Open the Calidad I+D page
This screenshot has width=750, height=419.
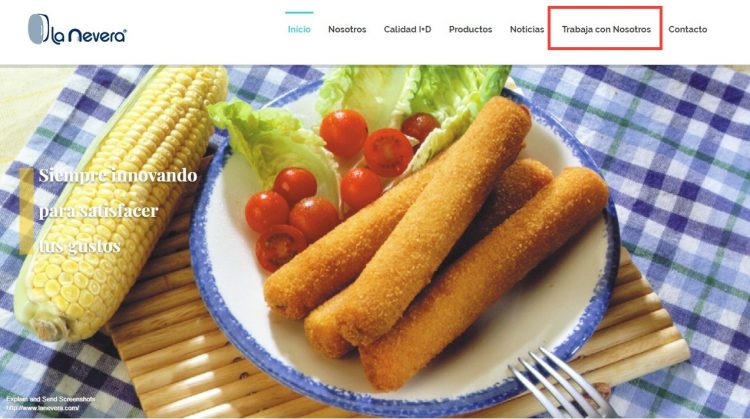click(408, 29)
